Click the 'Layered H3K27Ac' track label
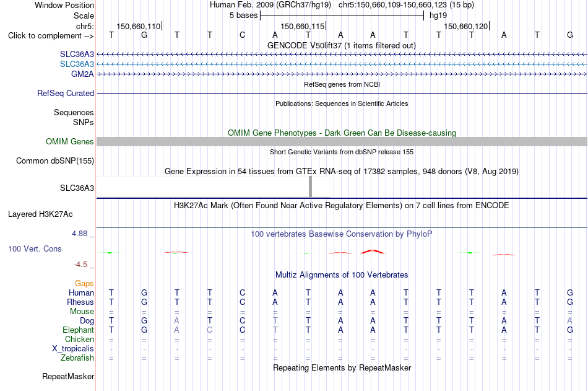 (x=40, y=214)
